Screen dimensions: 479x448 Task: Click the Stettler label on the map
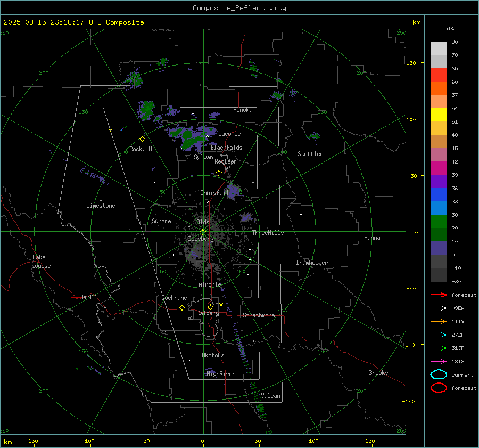click(310, 154)
